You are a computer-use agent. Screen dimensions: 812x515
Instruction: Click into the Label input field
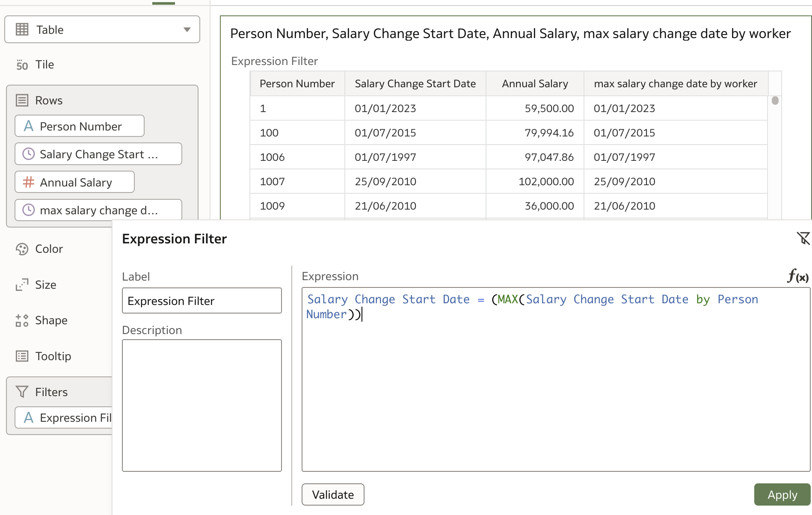tap(202, 301)
